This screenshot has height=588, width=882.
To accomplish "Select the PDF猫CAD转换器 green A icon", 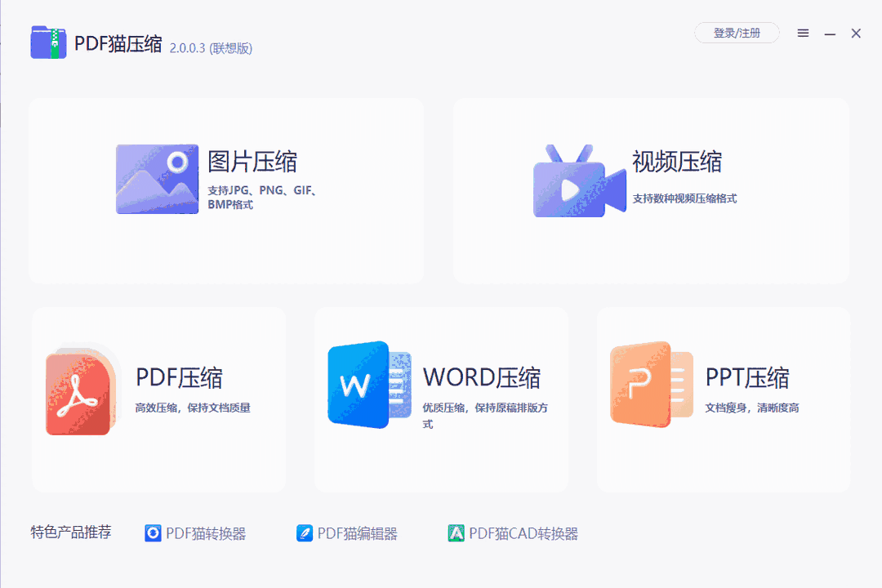I will pos(455,532).
